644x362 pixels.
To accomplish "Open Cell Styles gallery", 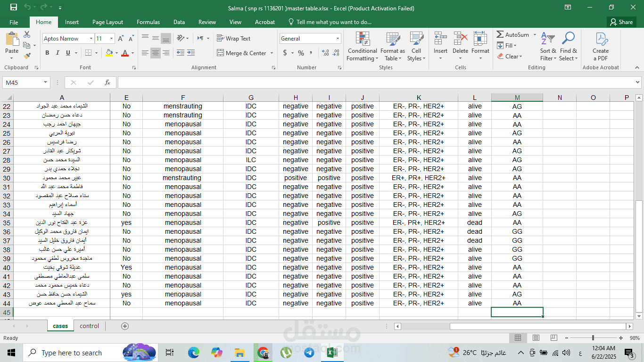I will point(416,47).
